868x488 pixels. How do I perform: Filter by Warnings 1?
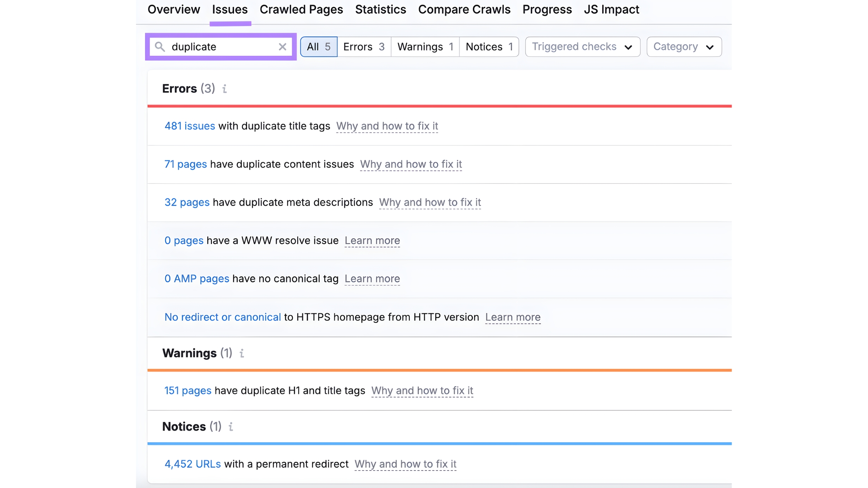tap(425, 47)
